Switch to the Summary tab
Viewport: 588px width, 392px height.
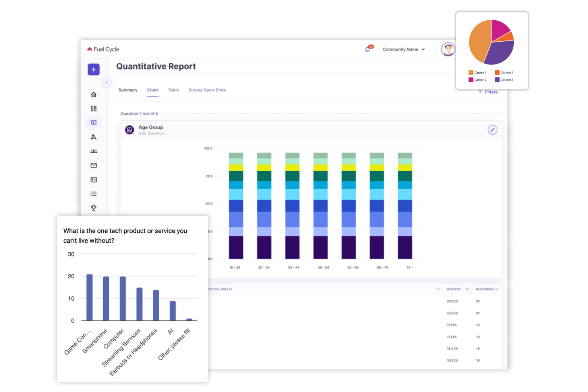pos(128,90)
